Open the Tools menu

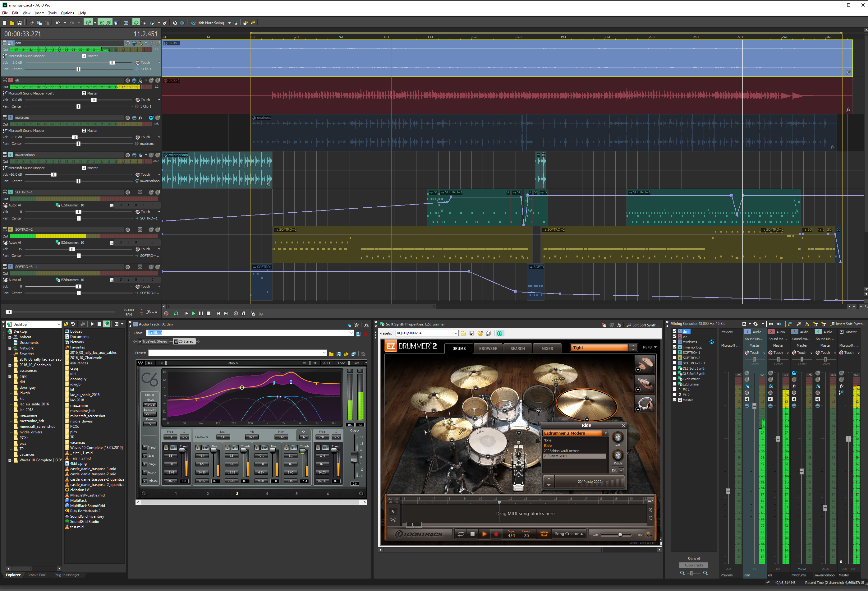pos(52,13)
